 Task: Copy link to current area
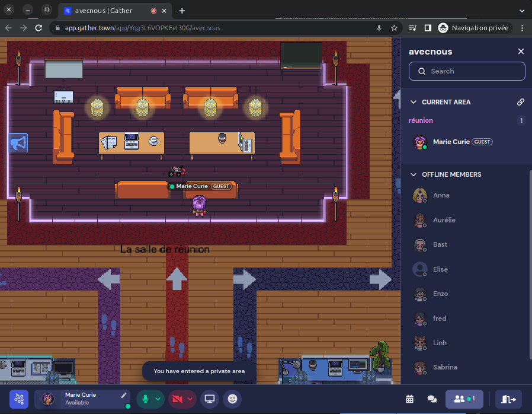coord(521,102)
